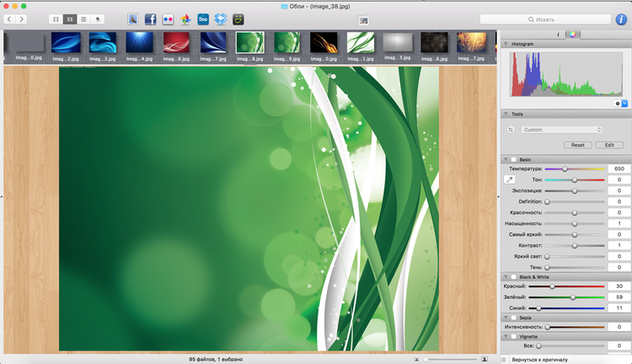This screenshot has height=364, width=632.
Task: Adjust the Температура slider
Action: (575, 169)
